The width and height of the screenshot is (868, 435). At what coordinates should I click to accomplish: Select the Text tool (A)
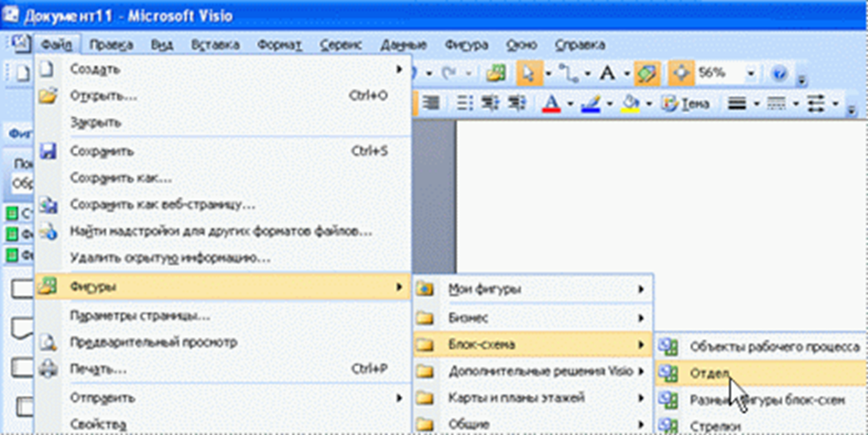(x=607, y=73)
